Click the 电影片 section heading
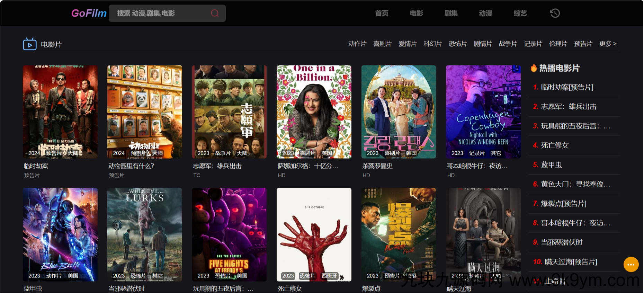Viewport: 644px width, 293px height. [x=51, y=44]
